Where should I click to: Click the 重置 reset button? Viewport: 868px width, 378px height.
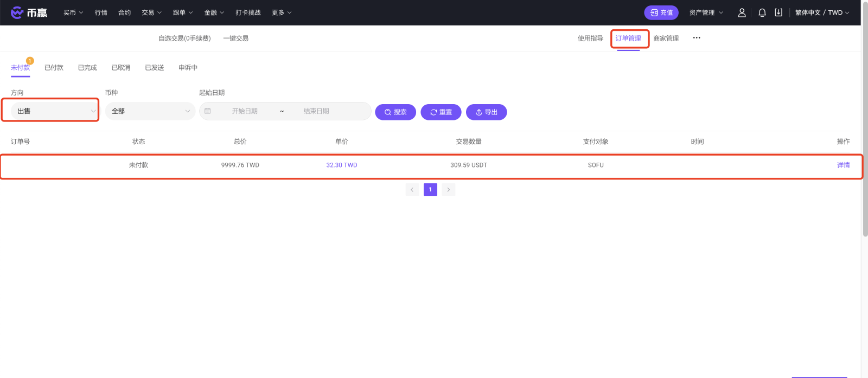pos(441,112)
